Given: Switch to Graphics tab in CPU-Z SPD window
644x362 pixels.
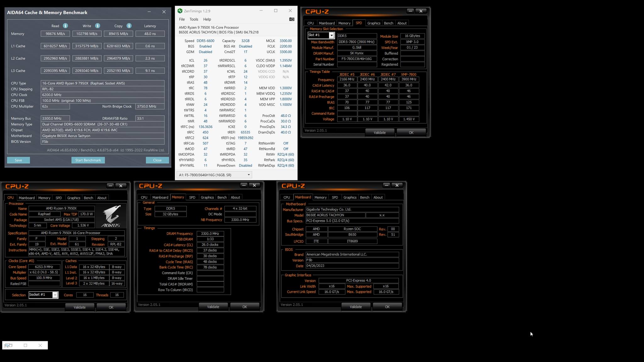Looking at the screenshot, I should (x=374, y=23).
